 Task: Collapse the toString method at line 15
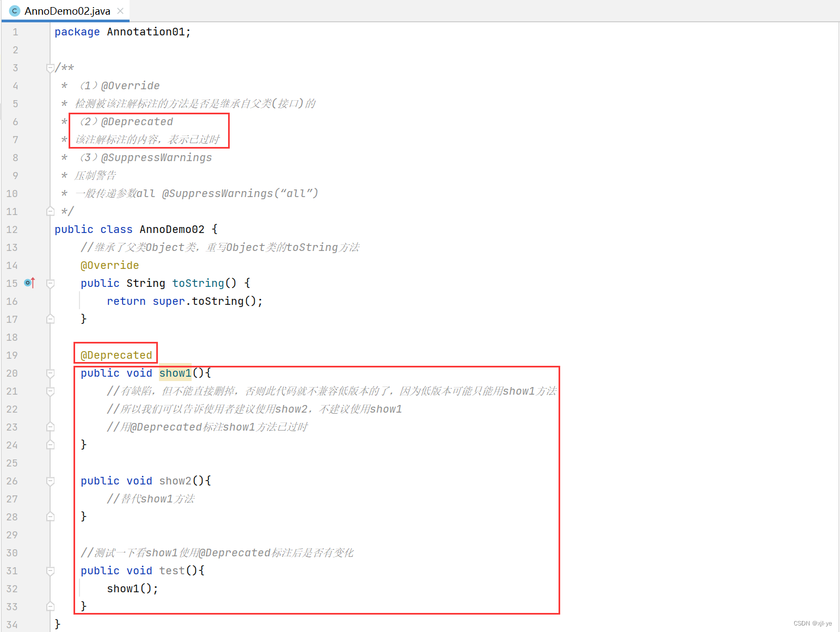pos(50,283)
